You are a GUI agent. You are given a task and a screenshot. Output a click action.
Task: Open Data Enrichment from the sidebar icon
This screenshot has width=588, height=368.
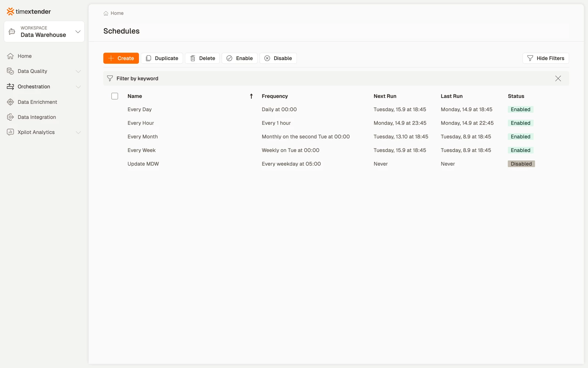tap(10, 102)
